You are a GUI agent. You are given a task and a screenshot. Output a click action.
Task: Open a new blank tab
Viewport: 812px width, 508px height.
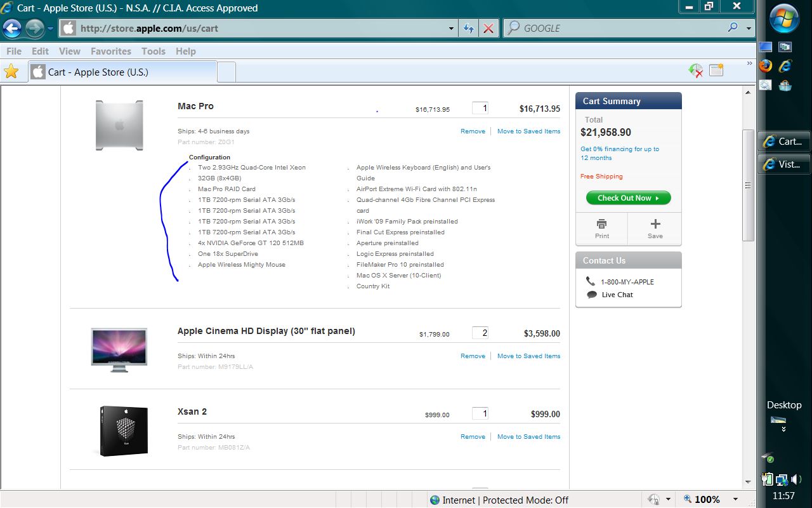click(226, 72)
